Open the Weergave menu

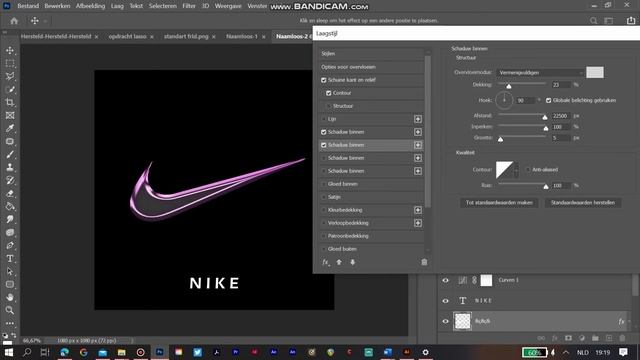click(228, 6)
